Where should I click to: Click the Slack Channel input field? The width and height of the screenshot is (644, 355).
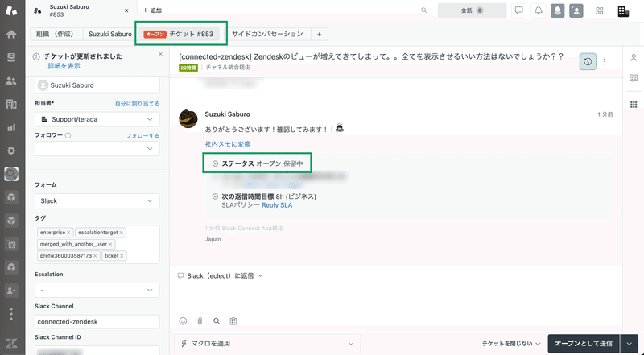click(97, 322)
